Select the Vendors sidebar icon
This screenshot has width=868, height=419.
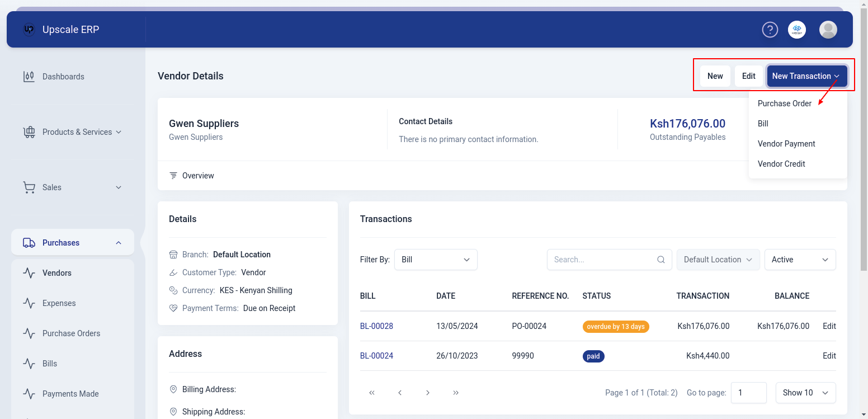(29, 273)
